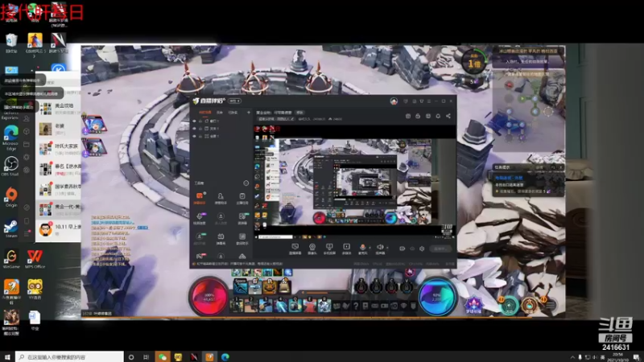Open the orange 弹幕助手 toolbox icon
Screen dimensions: 644x362
pos(199,198)
